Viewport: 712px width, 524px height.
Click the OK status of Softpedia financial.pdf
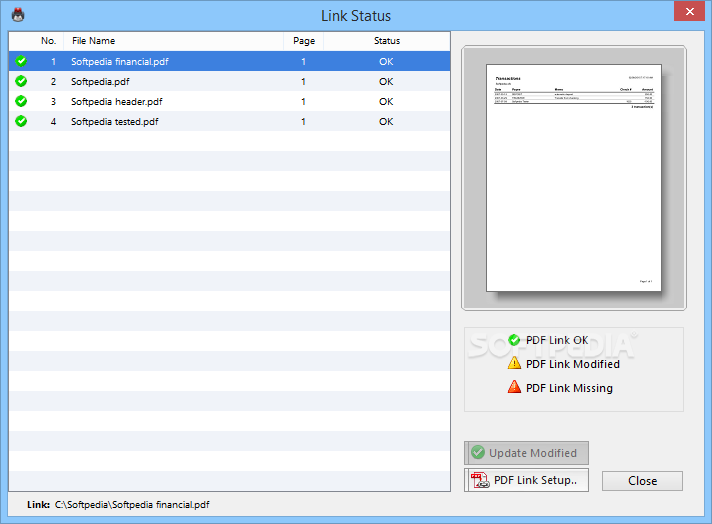[386, 62]
